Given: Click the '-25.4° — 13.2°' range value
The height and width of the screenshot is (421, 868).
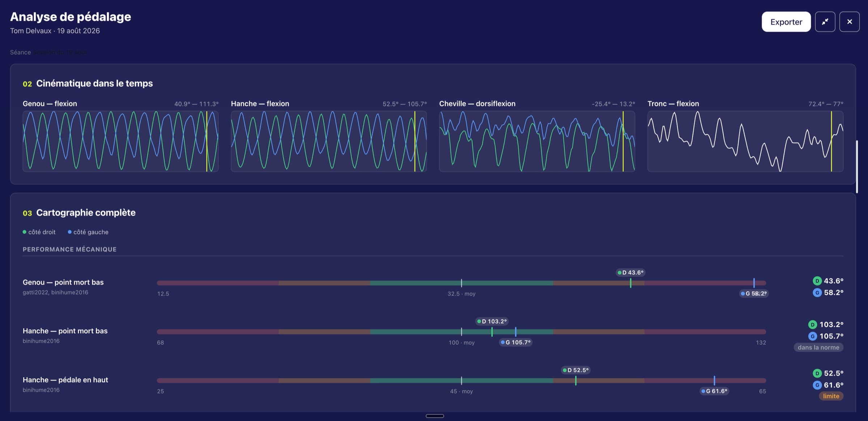Looking at the screenshot, I should coord(613,104).
